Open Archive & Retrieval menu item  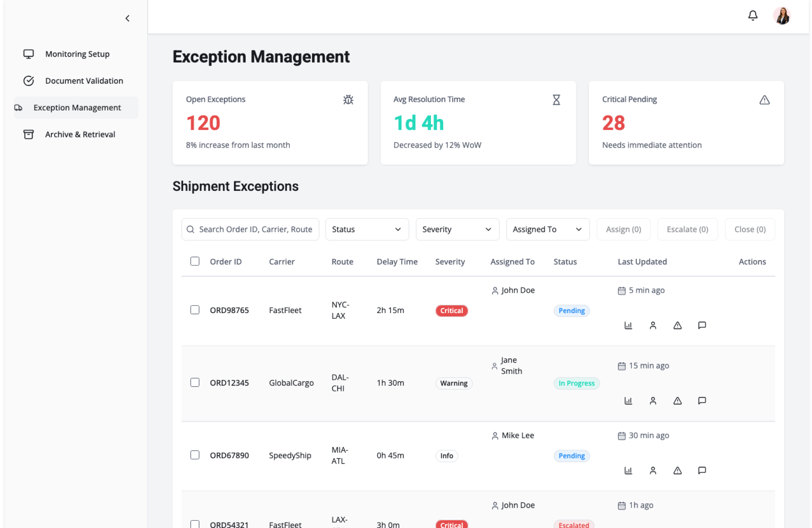pyautogui.click(x=80, y=135)
